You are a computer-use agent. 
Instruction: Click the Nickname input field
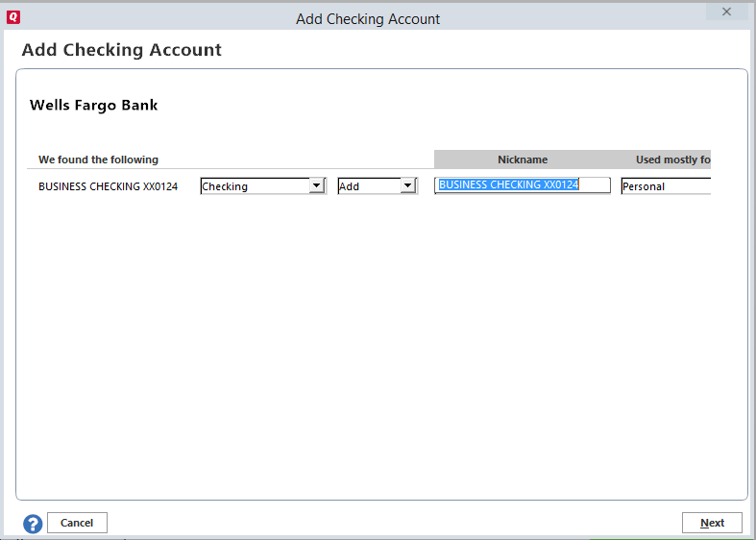523,185
